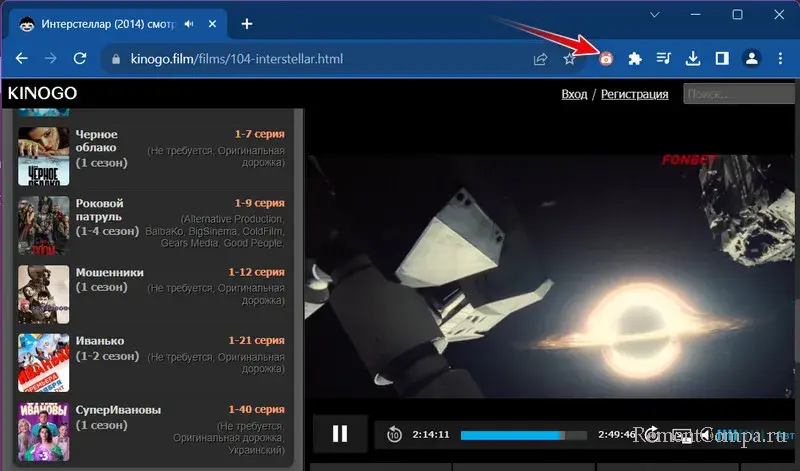Toggle the browser side panel

click(x=721, y=59)
